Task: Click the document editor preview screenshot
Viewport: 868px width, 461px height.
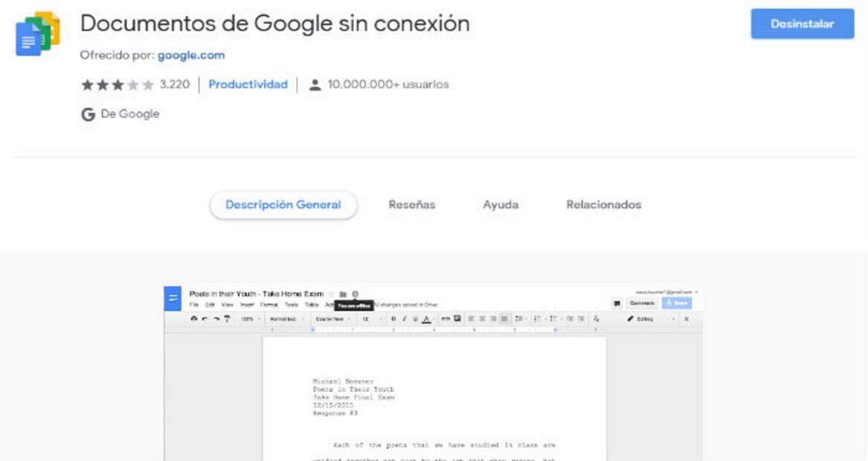Action: (434, 373)
